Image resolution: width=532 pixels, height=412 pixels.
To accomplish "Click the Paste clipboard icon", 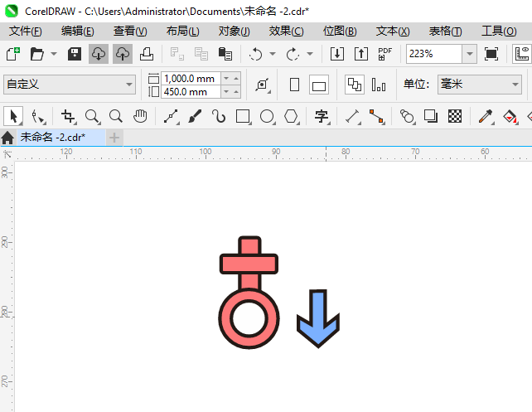I will pyautogui.click(x=225, y=54).
